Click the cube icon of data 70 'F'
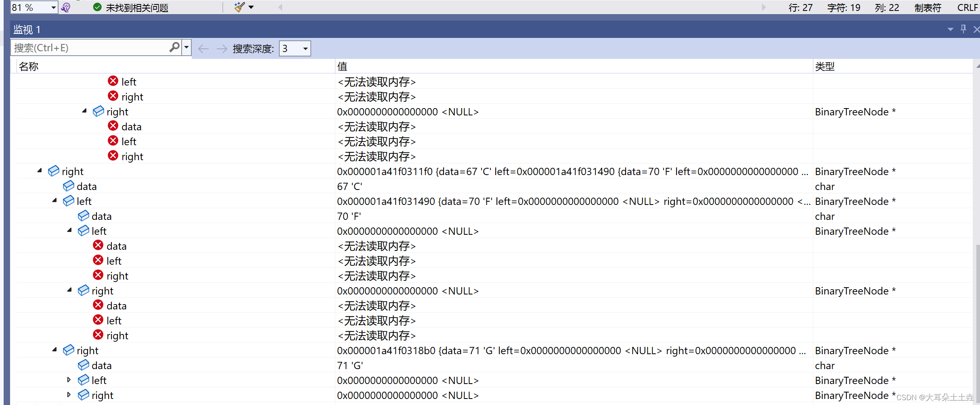The height and width of the screenshot is (405, 980). click(84, 215)
